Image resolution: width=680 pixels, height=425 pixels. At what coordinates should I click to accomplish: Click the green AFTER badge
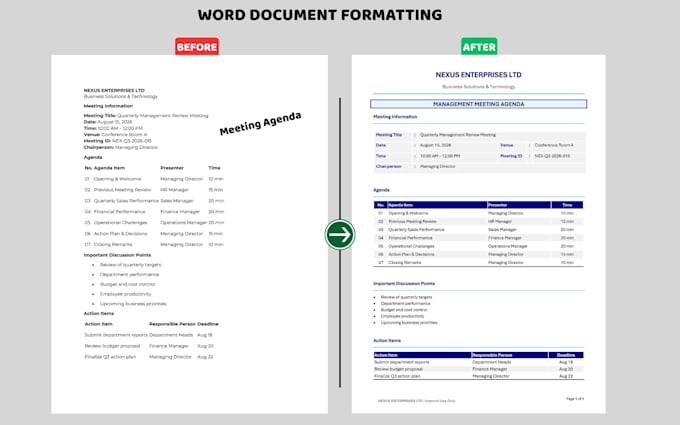tap(479, 46)
